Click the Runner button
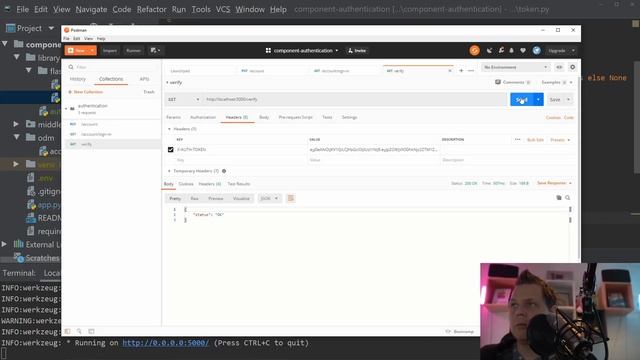This screenshot has width=640, height=360. pyautogui.click(x=133, y=51)
